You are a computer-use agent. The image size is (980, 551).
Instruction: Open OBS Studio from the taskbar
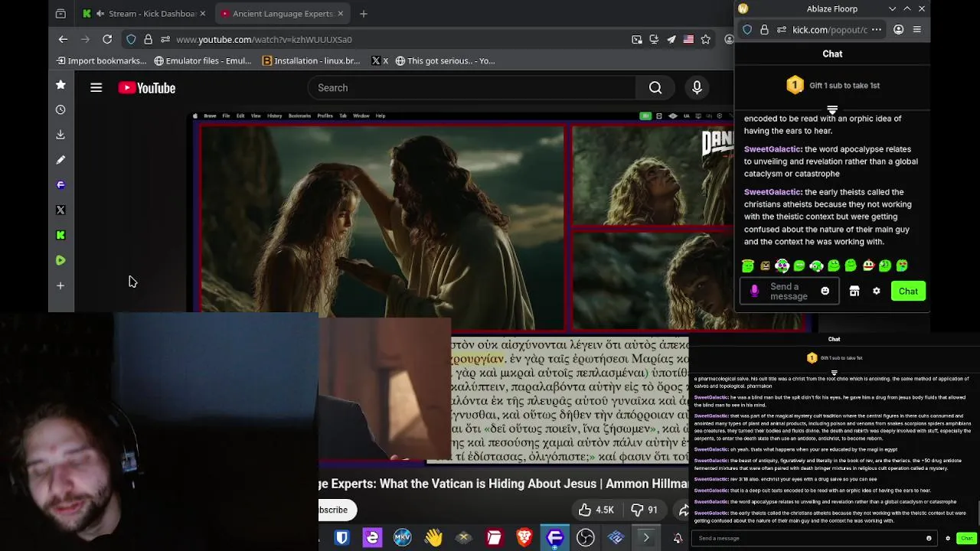[x=586, y=538]
